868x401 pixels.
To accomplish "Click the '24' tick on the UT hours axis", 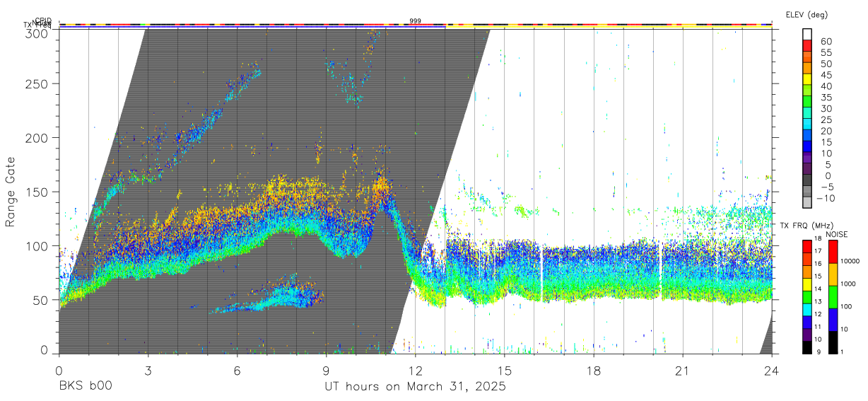I will (x=772, y=370).
